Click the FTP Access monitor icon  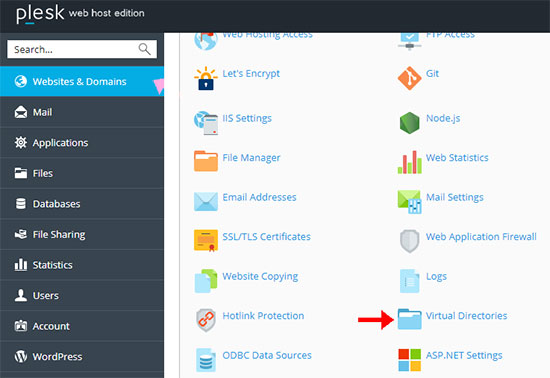click(409, 41)
